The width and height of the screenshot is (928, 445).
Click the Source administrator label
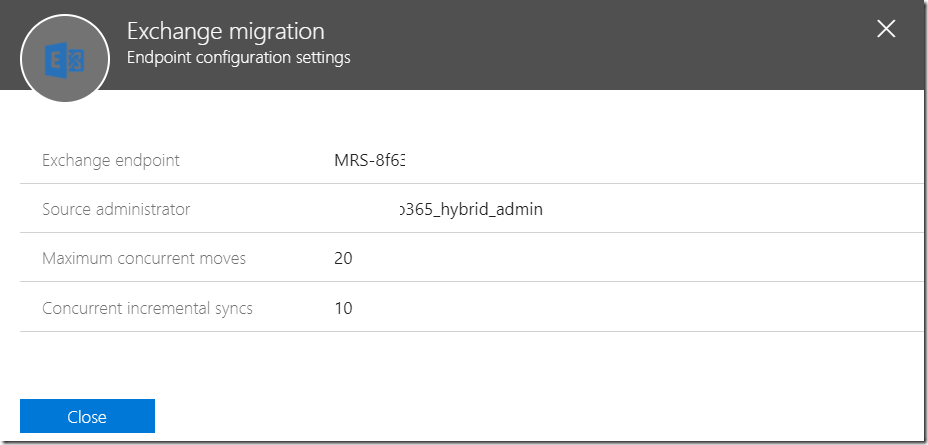click(116, 209)
